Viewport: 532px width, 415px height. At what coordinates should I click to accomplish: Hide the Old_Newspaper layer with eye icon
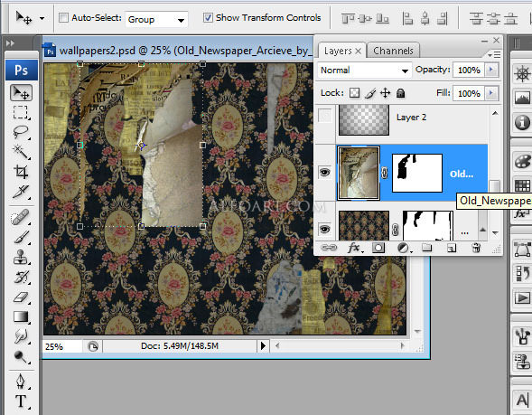coord(324,173)
